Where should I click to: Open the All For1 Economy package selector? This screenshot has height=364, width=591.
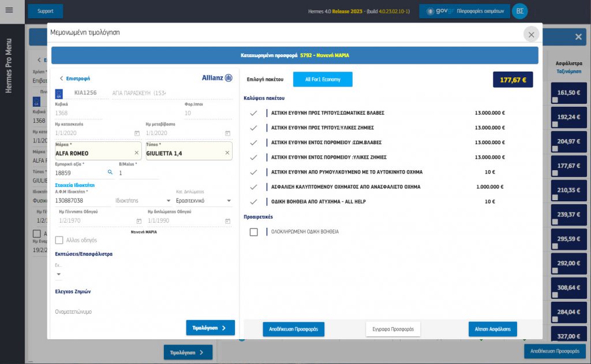[x=323, y=79]
